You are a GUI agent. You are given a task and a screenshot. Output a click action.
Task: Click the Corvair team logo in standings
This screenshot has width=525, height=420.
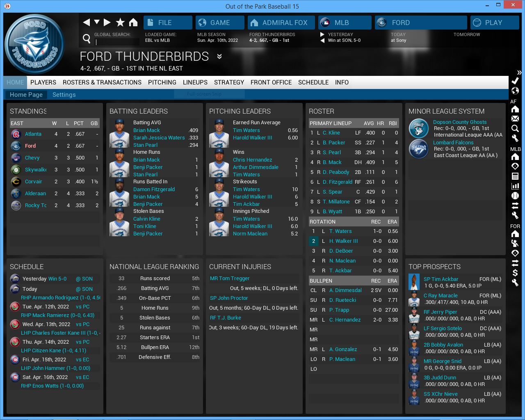tap(16, 182)
